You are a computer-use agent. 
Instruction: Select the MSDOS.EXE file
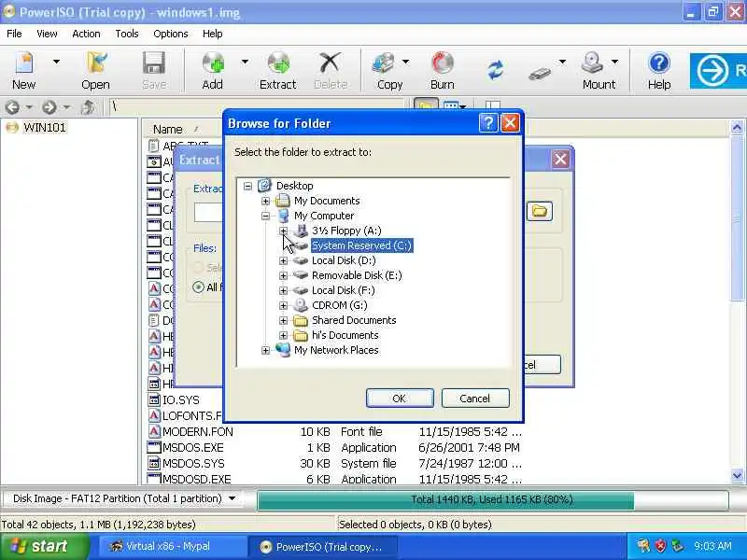(x=193, y=448)
